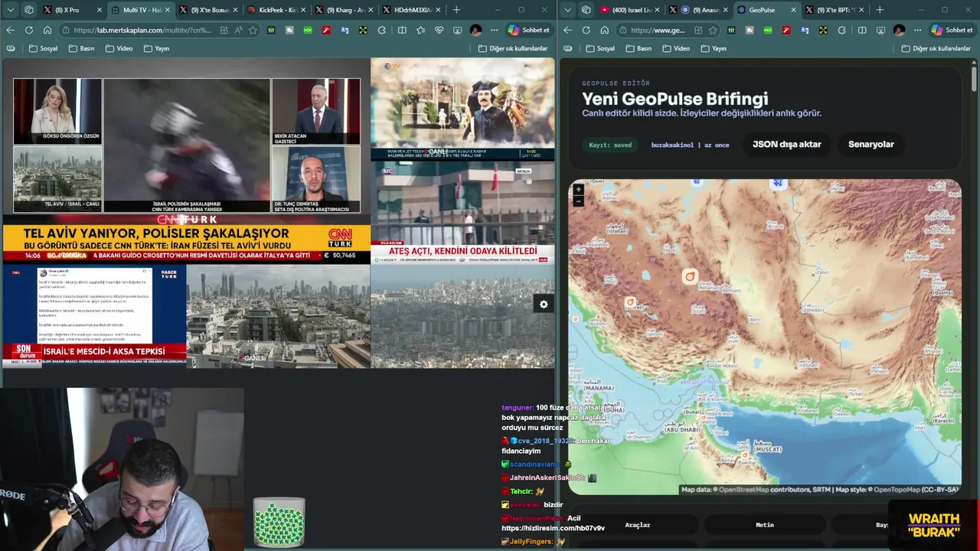Open Basın bookmarks folder in left browser

click(81, 48)
